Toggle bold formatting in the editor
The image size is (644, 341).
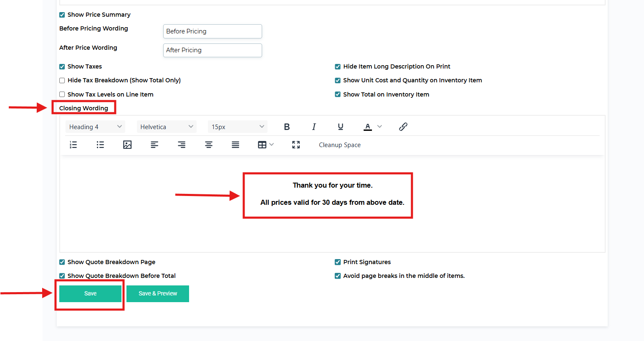point(287,127)
